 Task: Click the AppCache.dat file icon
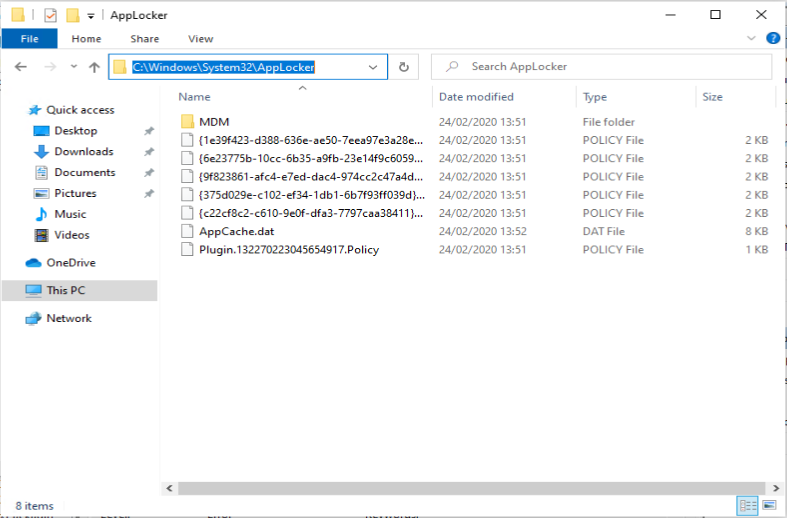point(187,231)
